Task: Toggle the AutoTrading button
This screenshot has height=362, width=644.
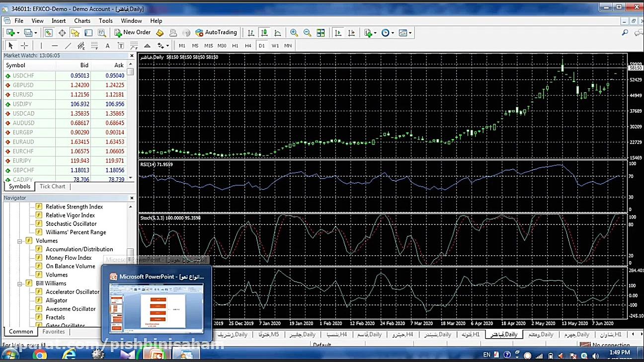Action: 216,32
